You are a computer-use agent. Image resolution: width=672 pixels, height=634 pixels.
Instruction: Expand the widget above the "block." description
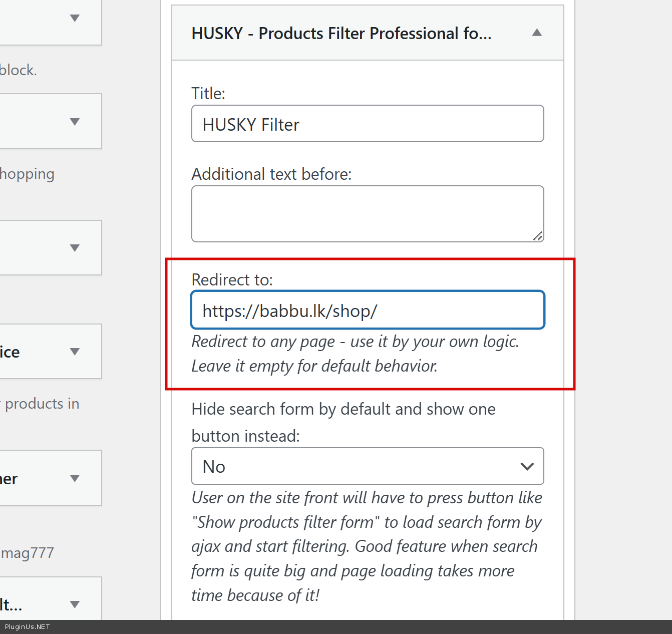75,19
